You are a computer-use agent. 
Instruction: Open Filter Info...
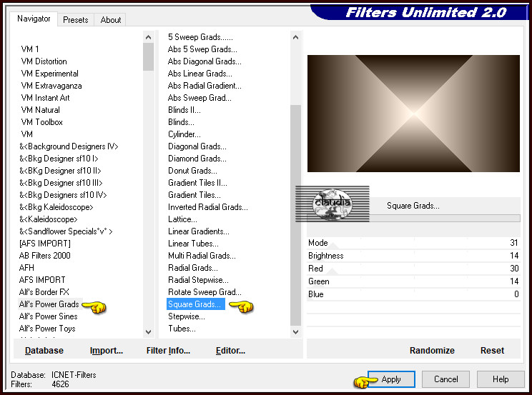pos(168,351)
